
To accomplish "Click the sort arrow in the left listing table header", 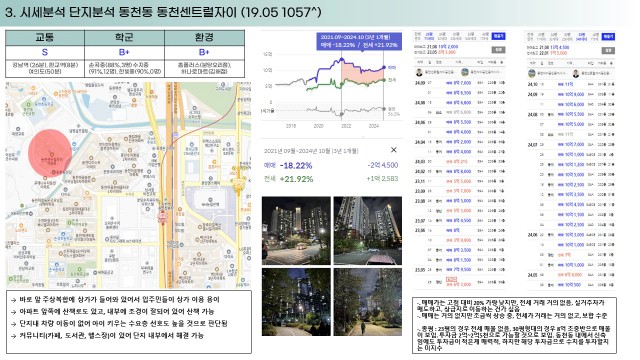I will 501,62.
